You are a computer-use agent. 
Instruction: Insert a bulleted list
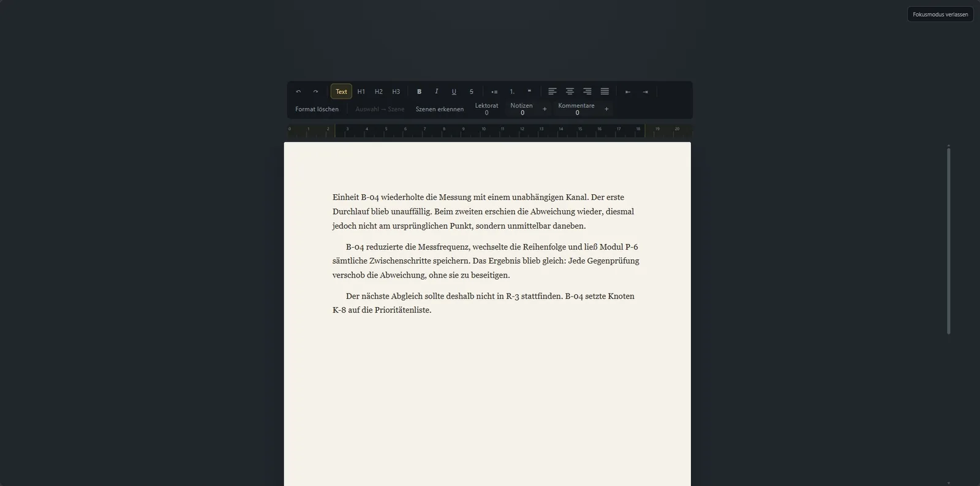(x=494, y=91)
